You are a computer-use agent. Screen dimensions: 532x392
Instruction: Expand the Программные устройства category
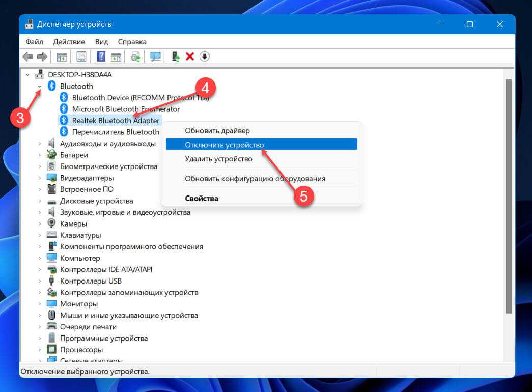pyautogui.click(x=40, y=338)
